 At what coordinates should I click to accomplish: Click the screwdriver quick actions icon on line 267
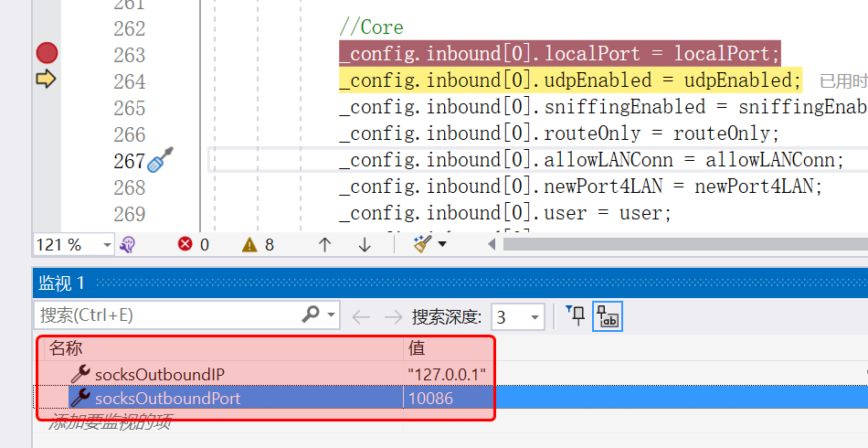point(160,161)
